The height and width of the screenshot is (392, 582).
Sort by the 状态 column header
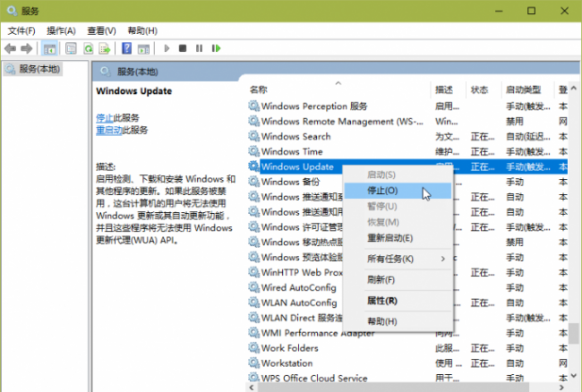click(x=483, y=89)
